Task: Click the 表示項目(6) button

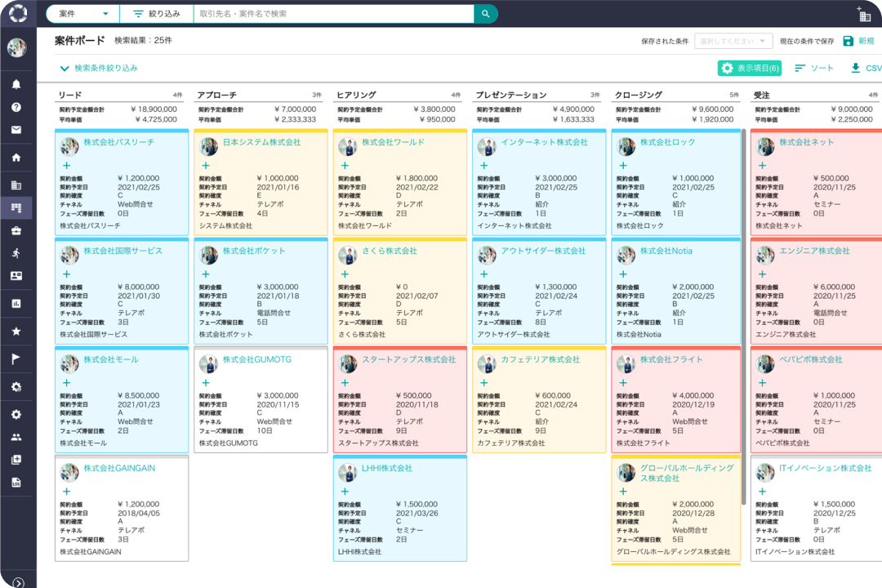Action: (x=750, y=69)
